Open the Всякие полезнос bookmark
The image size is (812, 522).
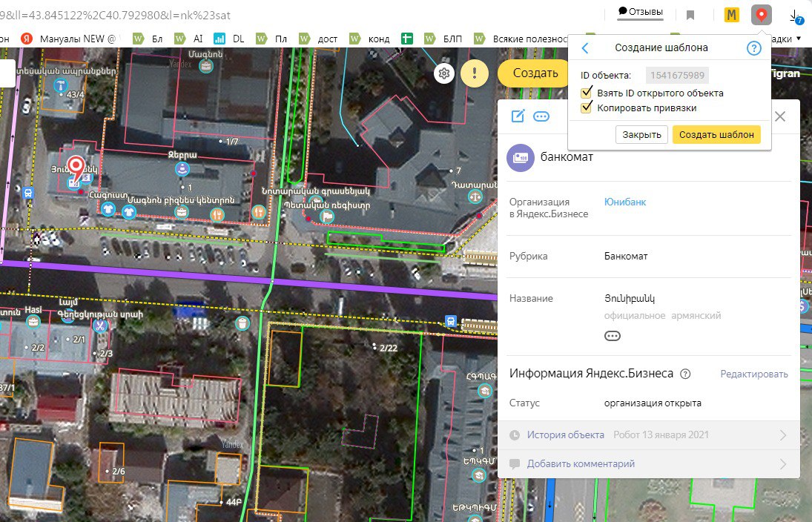point(521,39)
